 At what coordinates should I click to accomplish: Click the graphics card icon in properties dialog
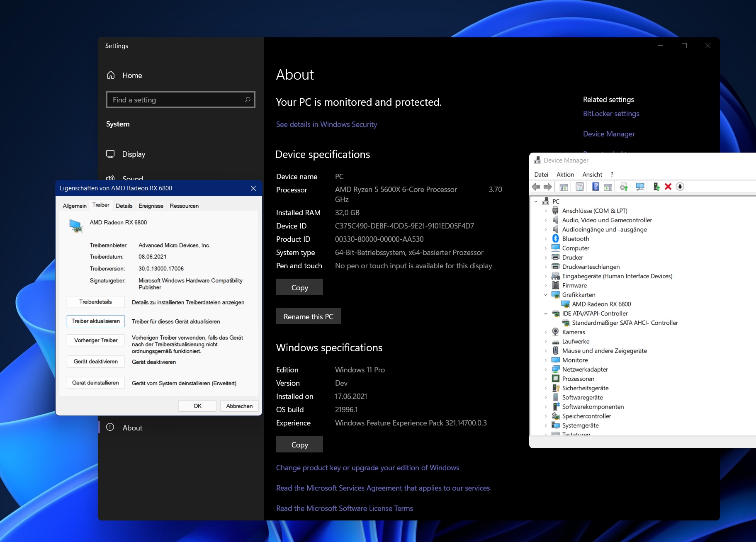(75, 226)
